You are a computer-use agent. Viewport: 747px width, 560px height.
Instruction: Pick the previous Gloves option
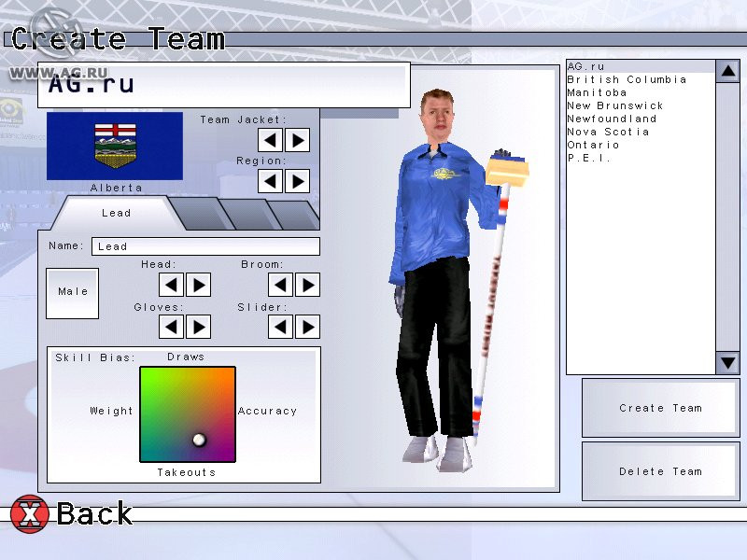(171, 327)
